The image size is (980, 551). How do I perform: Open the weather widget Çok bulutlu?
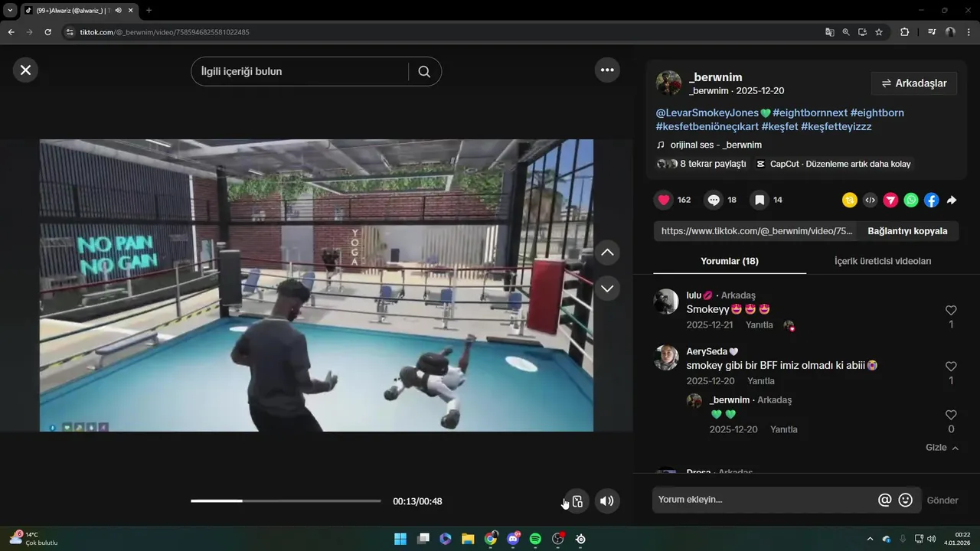(33, 539)
